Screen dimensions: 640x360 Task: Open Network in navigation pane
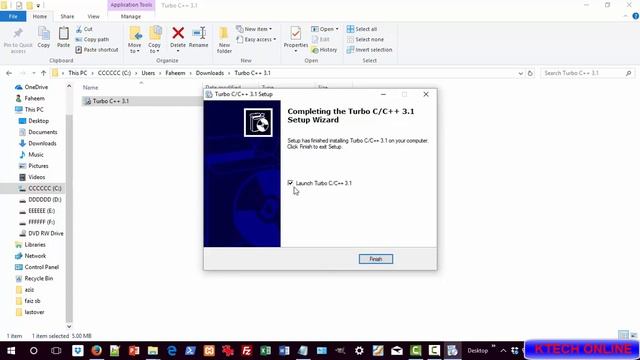(x=30, y=256)
